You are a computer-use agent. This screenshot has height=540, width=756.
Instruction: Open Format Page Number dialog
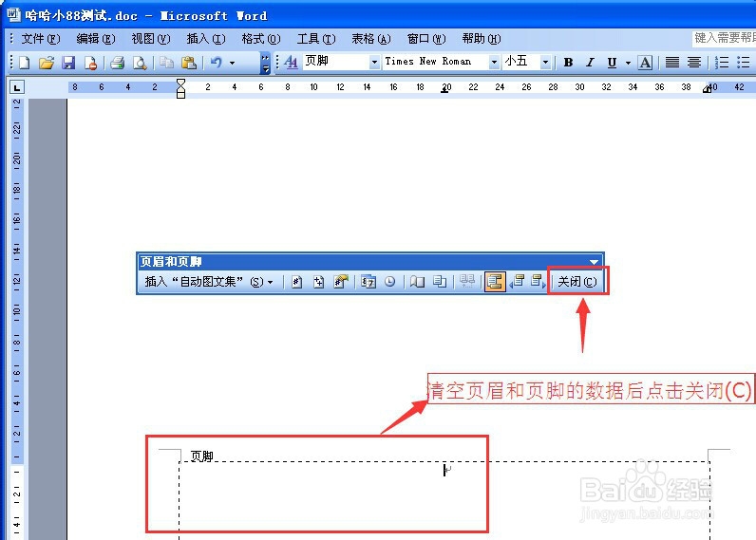coord(340,281)
